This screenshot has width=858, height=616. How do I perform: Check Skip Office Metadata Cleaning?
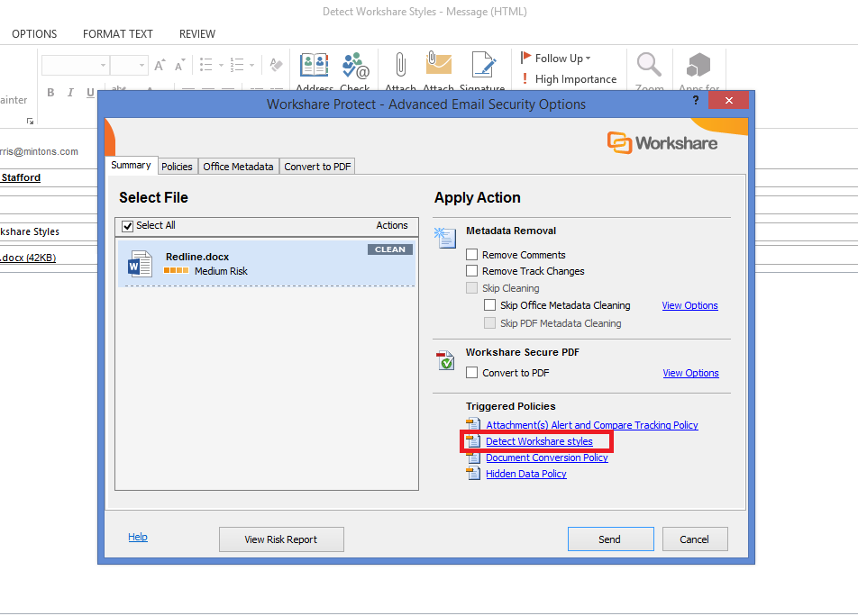point(489,305)
